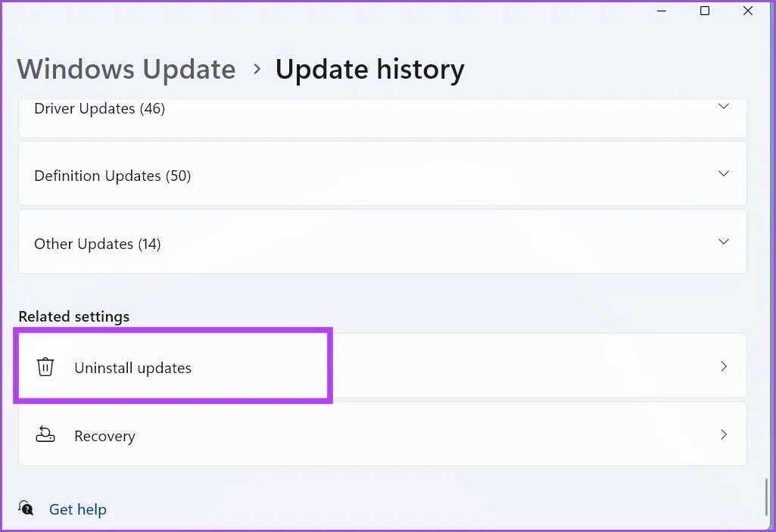Expand Driver Updates using its chevron
The image size is (776, 532).
coord(724,107)
